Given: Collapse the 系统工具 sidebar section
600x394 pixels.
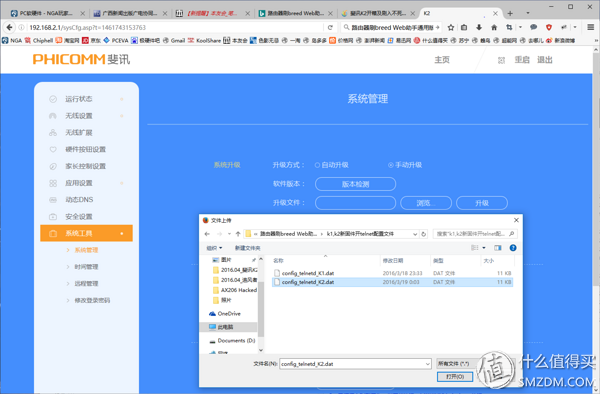Looking at the screenshot, I should click(122, 233).
